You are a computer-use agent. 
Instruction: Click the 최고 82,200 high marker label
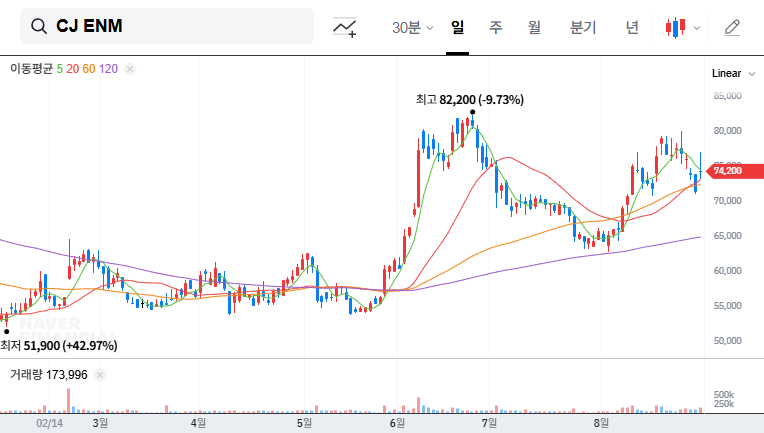(x=470, y=100)
